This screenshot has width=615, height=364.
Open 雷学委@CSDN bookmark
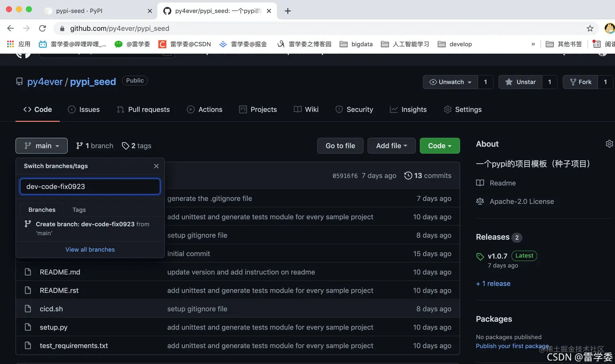pos(185,44)
